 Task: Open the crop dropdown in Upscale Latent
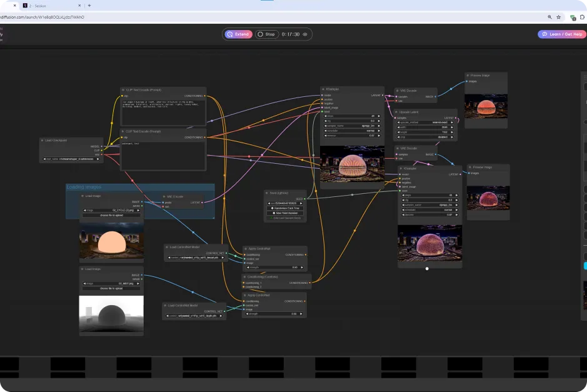point(426,137)
